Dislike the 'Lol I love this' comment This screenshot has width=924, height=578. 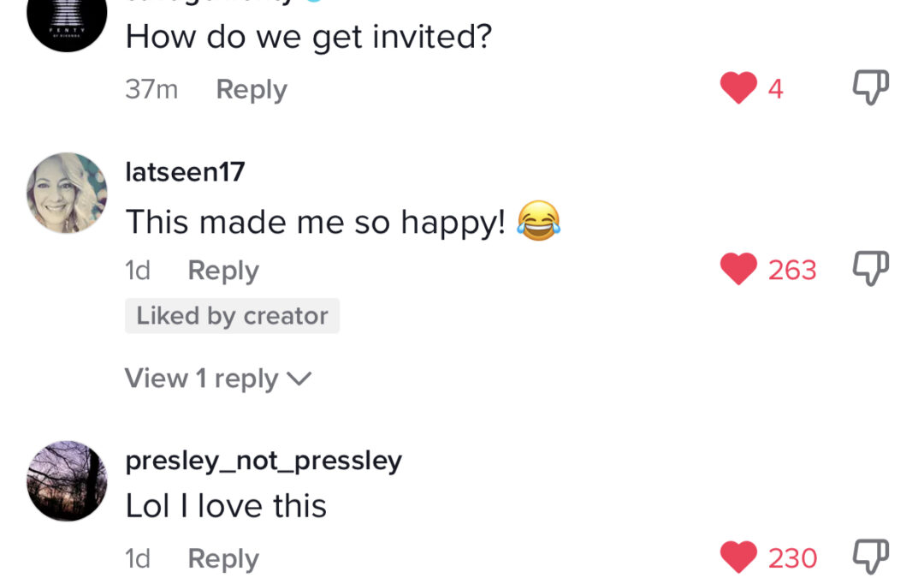coord(871,557)
